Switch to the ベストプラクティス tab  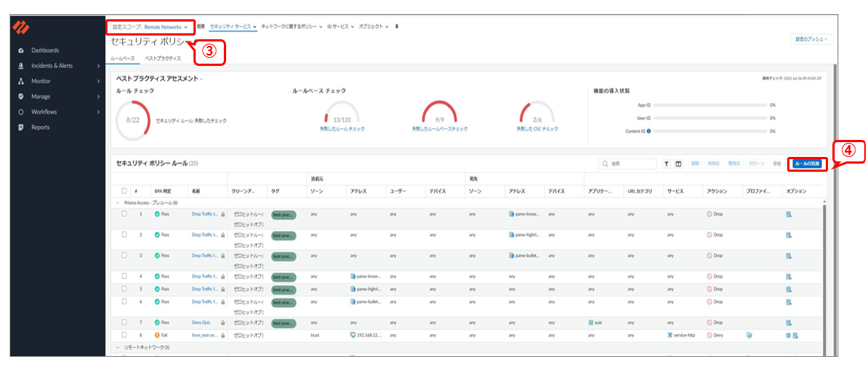pos(162,58)
